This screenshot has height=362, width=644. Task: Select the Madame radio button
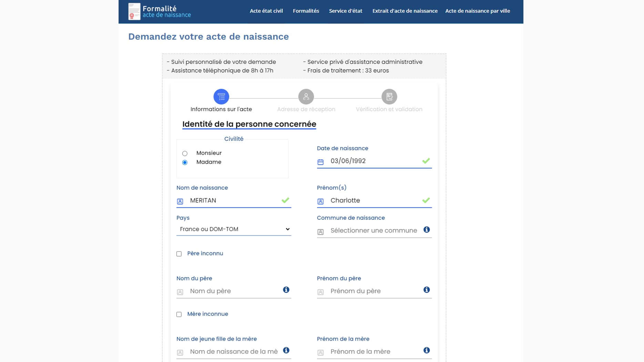[x=185, y=163]
